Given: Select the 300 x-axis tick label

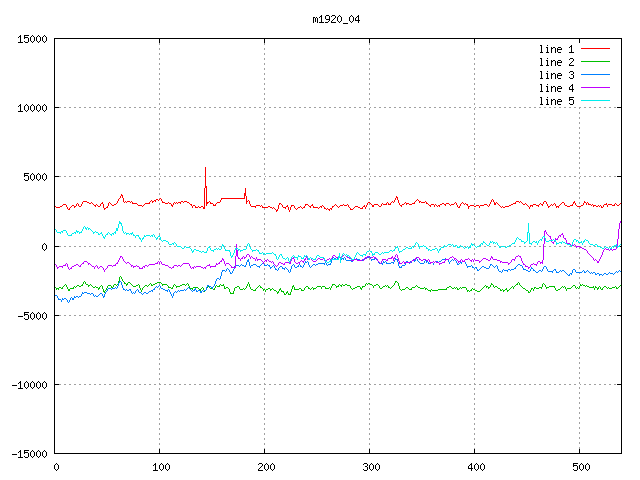Looking at the screenshot, I should [370, 467].
